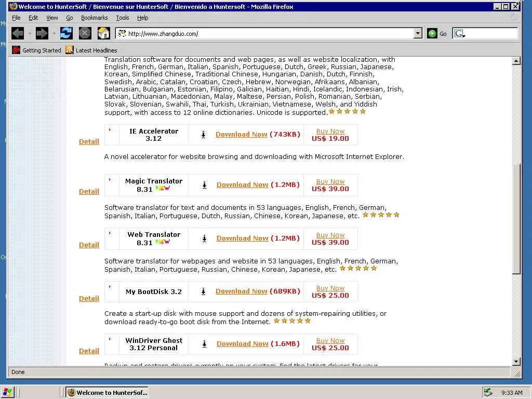Screen dimensions: 532x399
Task: Click the Done status bar text
Action: pos(18,372)
